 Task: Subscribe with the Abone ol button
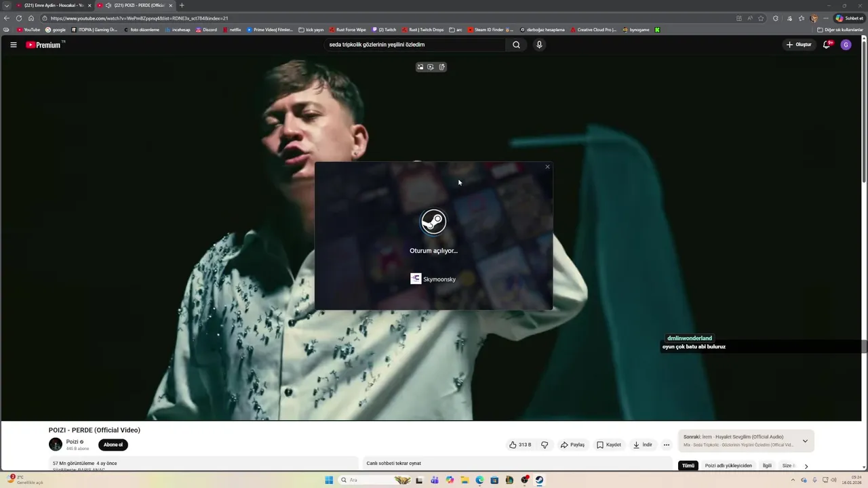pyautogui.click(x=113, y=445)
